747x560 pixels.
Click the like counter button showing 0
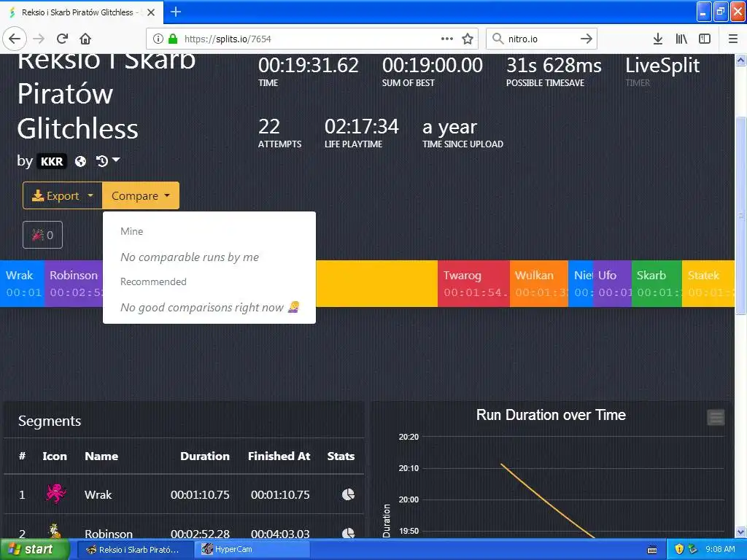42,235
